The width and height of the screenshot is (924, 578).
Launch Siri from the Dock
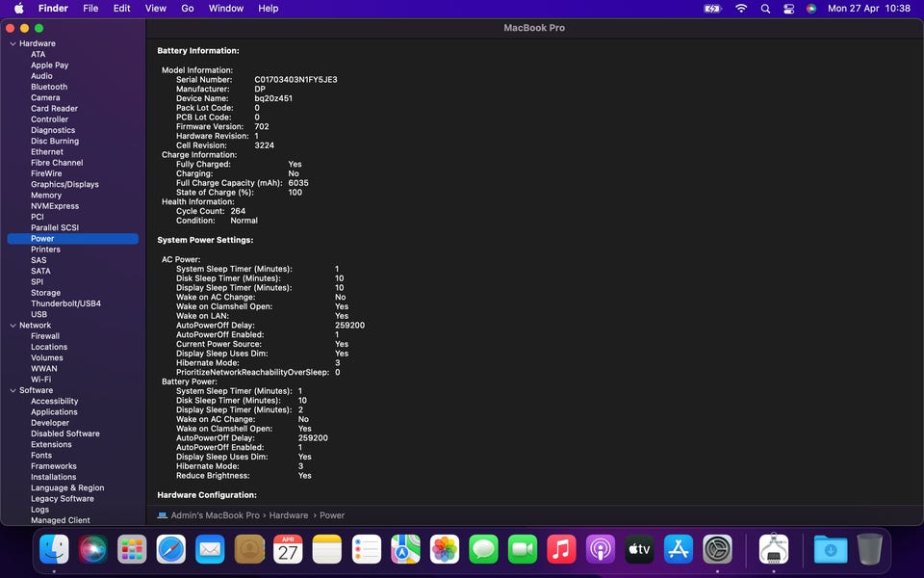pyautogui.click(x=93, y=549)
